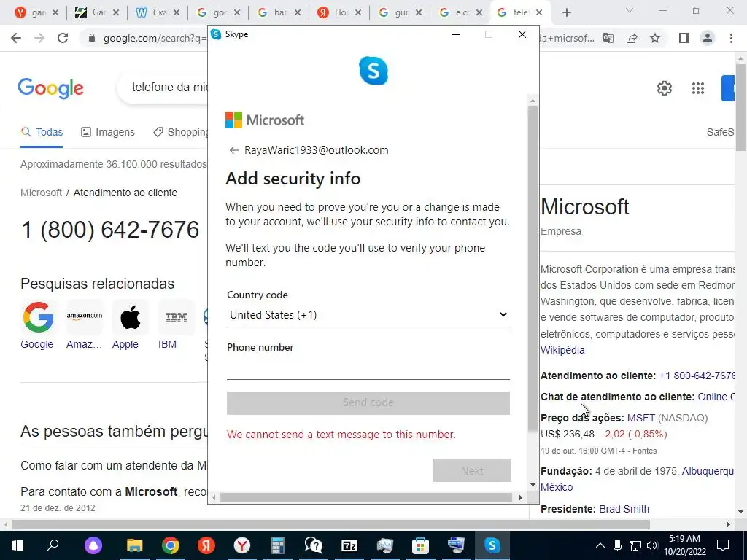
Task: Click Skype dialog horizontal scrollbar right arrow
Action: (x=520, y=497)
